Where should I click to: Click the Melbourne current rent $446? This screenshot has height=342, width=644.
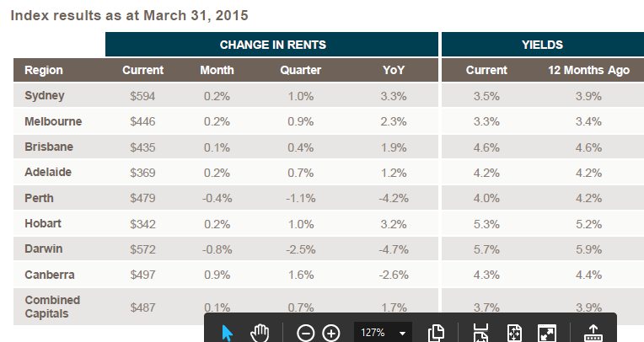(142, 121)
